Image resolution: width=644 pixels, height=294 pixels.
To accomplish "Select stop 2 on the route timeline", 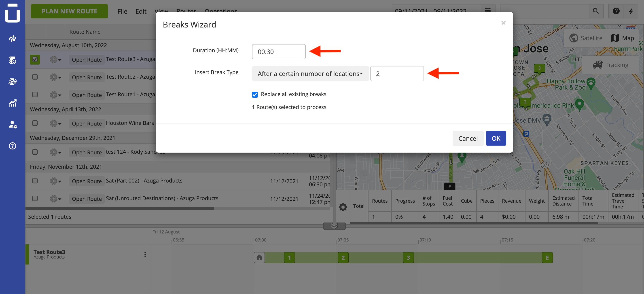I will coord(343,258).
